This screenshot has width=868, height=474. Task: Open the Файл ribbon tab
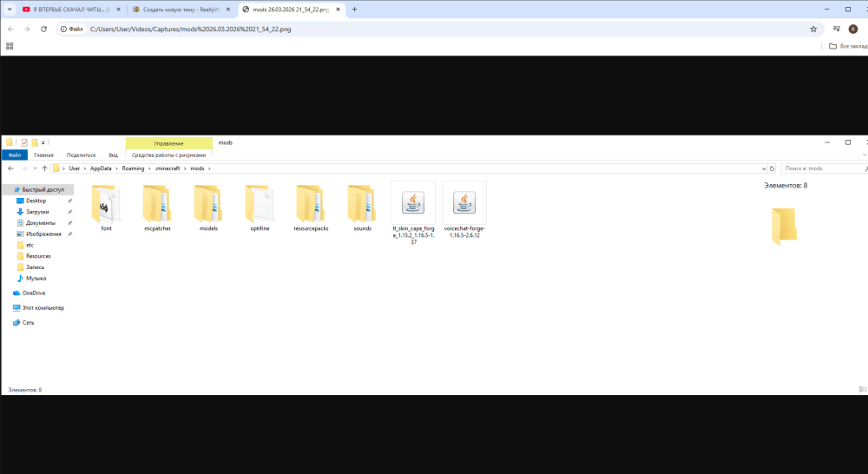click(x=15, y=155)
